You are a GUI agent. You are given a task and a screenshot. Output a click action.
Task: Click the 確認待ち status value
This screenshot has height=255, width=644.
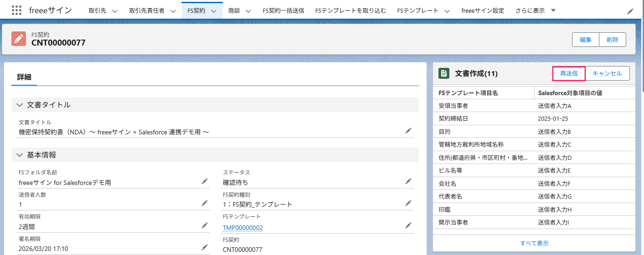pos(235,183)
